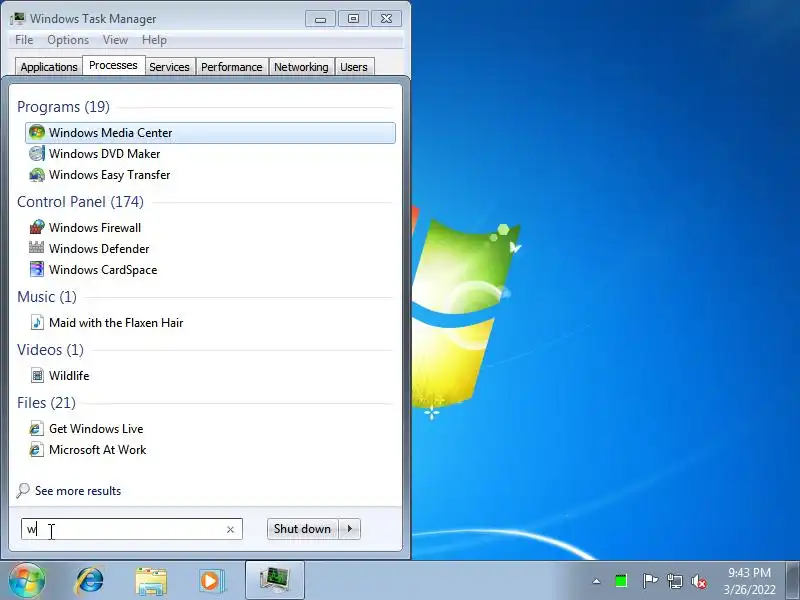Switch to the Processes tab
The height and width of the screenshot is (600, 800).
(113, 65)
